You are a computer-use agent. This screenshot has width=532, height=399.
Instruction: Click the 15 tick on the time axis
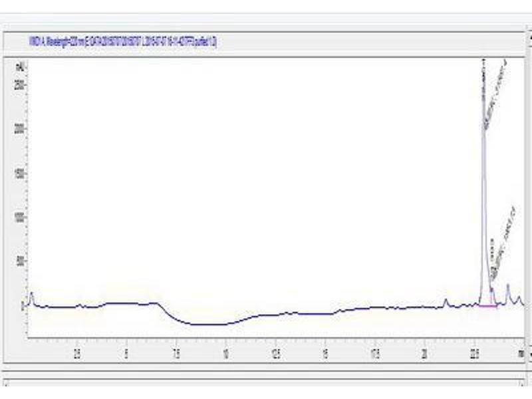pyautogui.click(x=325, y=352)
